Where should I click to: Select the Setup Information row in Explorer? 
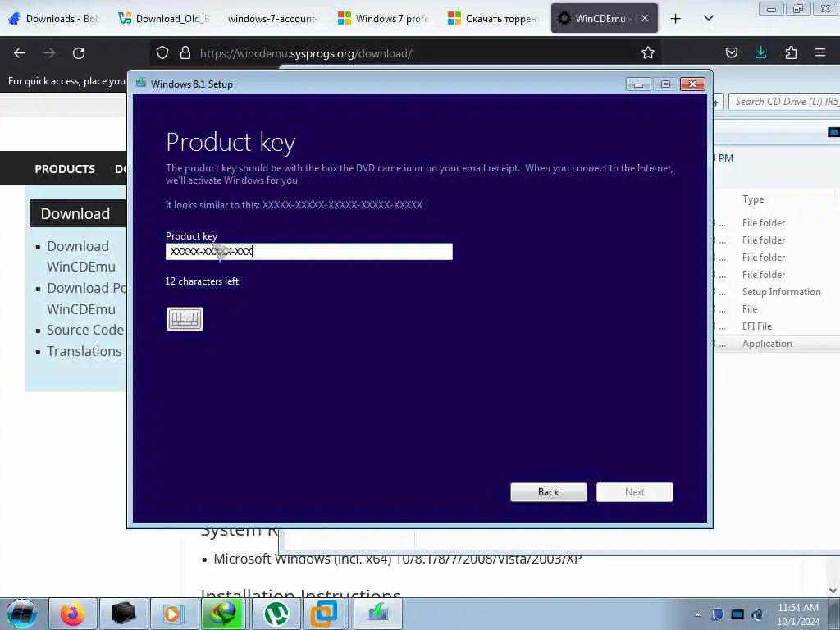tap(782, 292)
